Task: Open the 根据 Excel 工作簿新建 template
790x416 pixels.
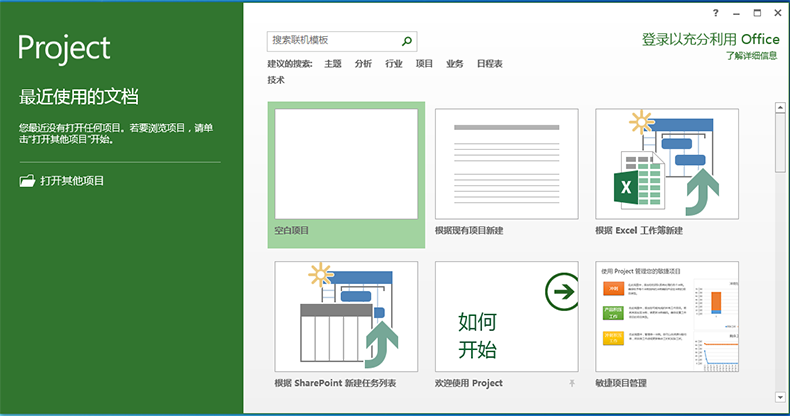Action: tap(667, 164)
